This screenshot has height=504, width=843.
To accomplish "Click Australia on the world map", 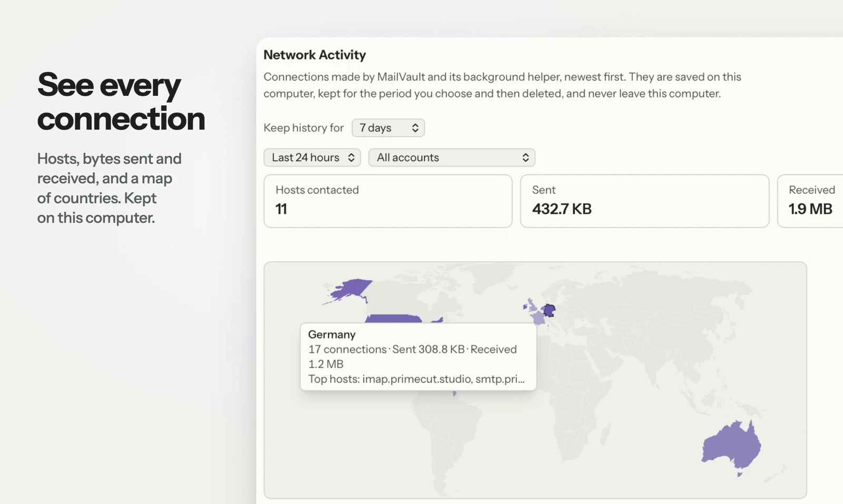I will pos(731,445).
